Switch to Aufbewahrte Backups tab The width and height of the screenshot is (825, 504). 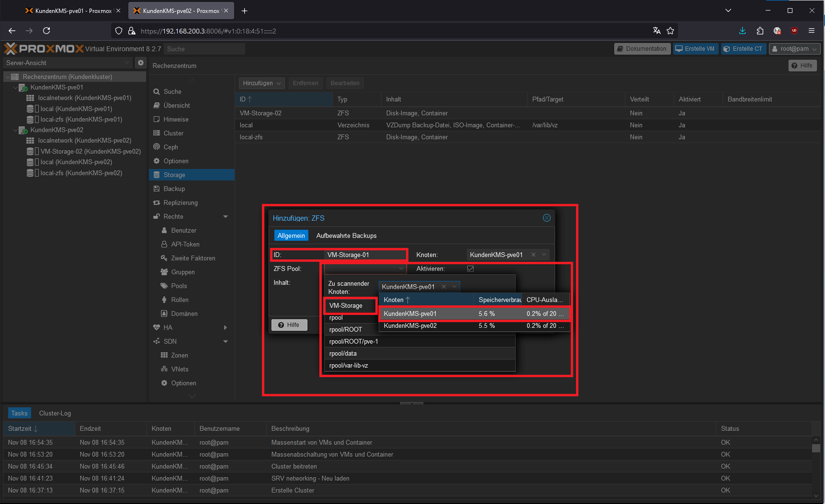pyautogui.click(x=346, y=235)
